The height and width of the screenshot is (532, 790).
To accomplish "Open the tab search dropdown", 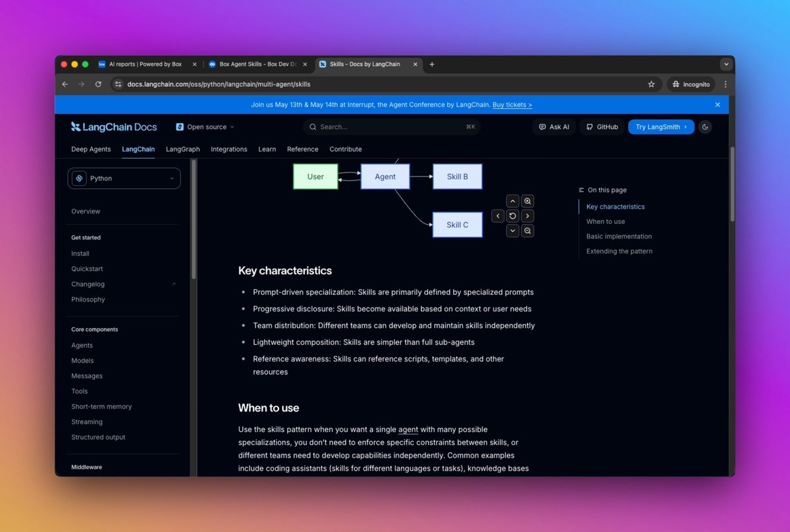I will click(x=726, y=64).
